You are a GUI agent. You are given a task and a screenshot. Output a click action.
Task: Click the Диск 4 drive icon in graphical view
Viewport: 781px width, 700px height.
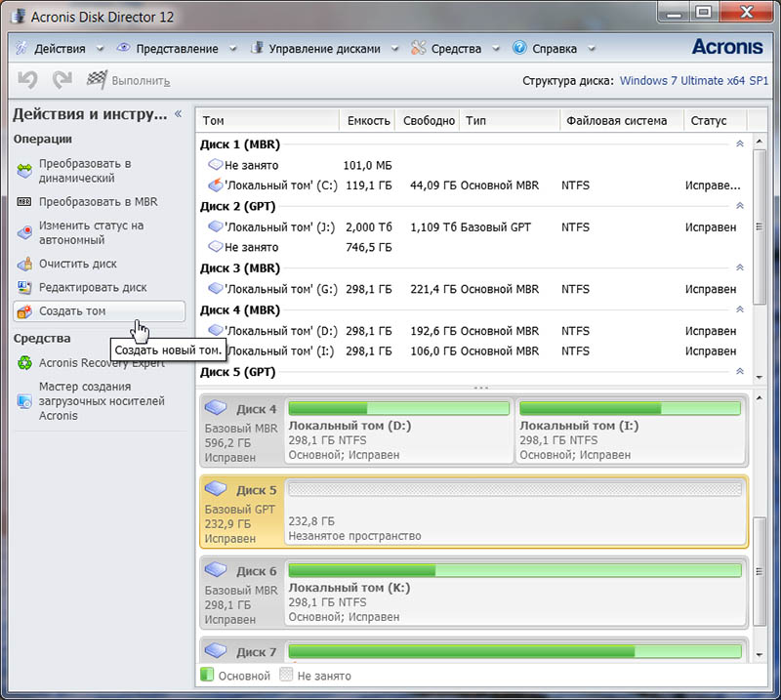pos(216,407)
